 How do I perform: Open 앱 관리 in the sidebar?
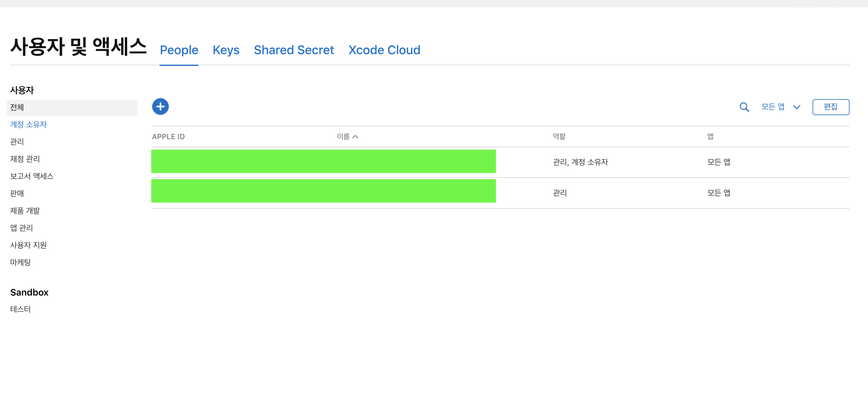22,228
